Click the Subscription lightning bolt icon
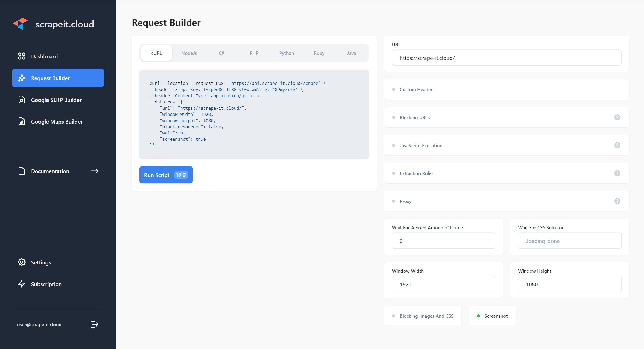This screenshot has height=349, width=644. (x=22, y=284)
